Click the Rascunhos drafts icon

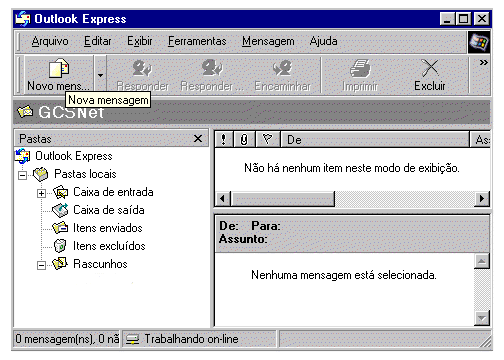(60, 263)
